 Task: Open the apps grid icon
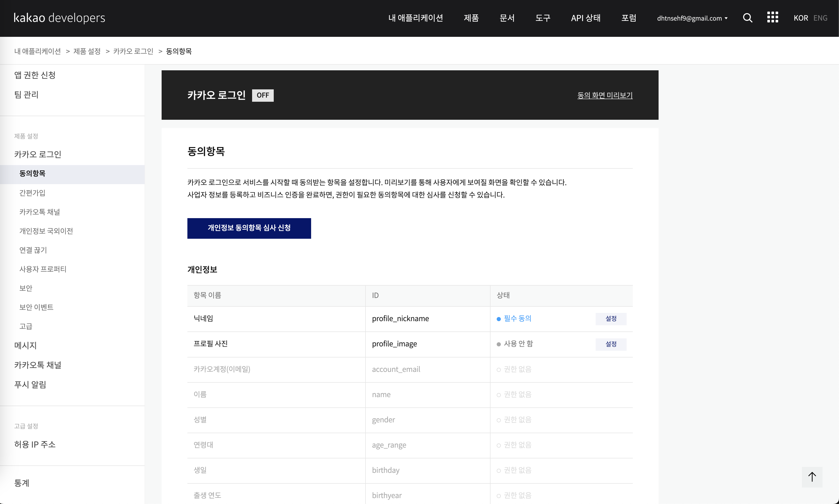tap(772, 17)
